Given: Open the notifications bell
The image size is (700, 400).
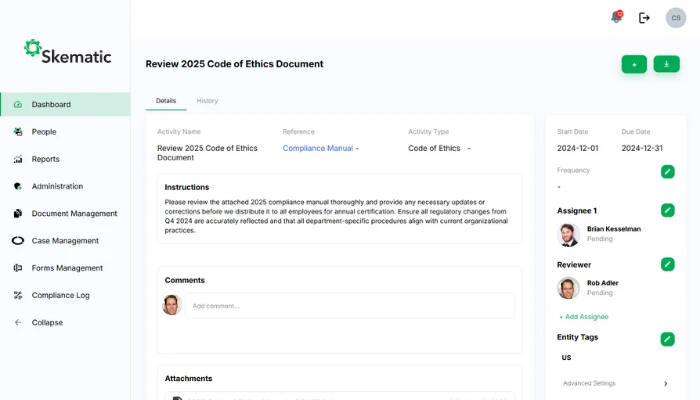Looking at the screenshot, I should click(x=616, y=17).
